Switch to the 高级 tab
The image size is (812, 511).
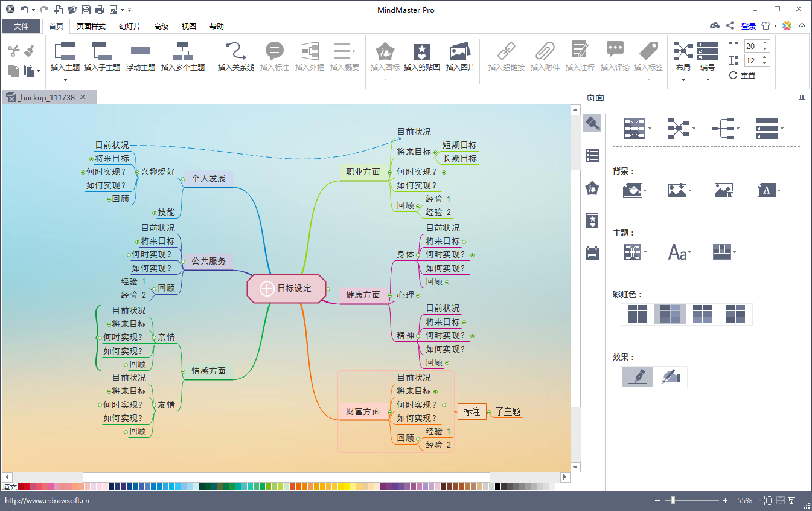[161, 26]
